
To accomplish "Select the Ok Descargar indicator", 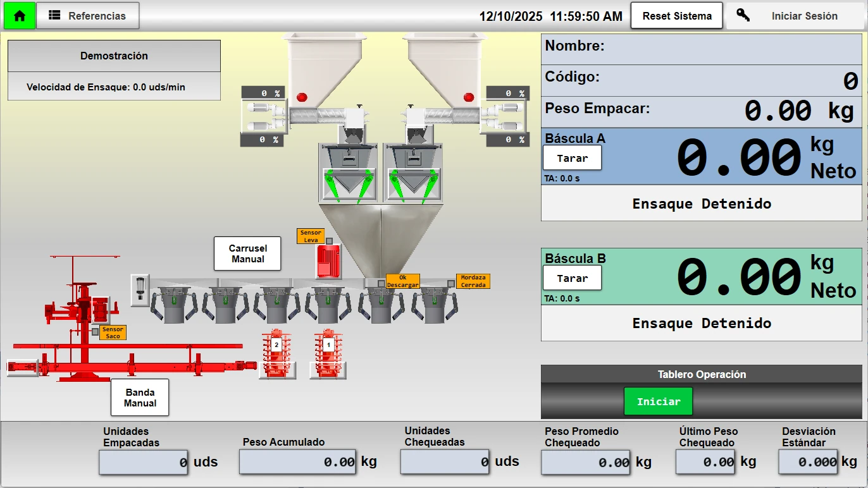I will point(403,281).
